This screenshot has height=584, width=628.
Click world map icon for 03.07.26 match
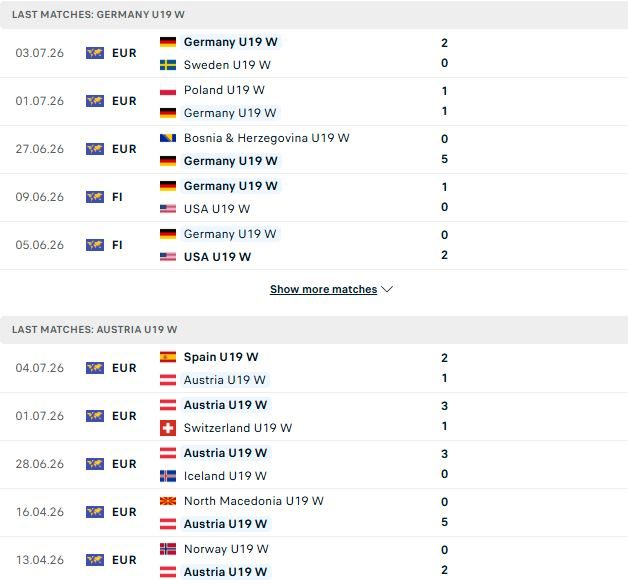[95, 53]
